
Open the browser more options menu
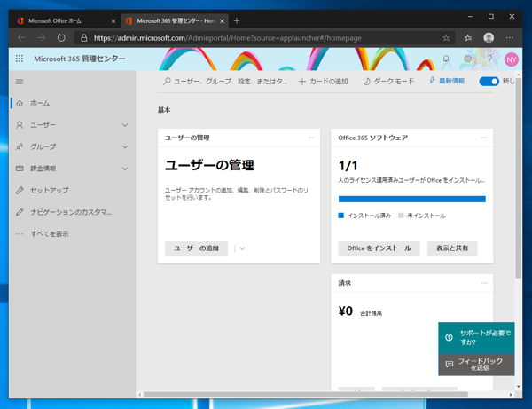(x=510, y=37)
